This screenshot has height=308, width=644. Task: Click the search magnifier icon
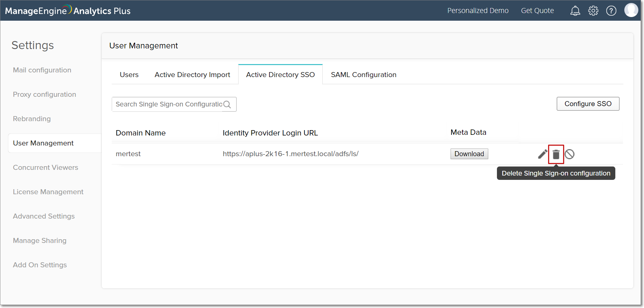click(x=227, y=104)
